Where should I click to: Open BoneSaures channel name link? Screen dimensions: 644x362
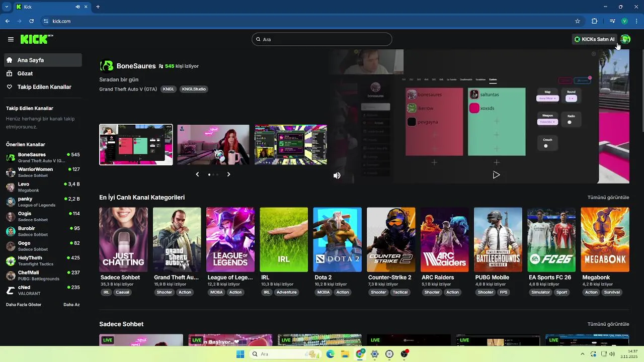point(136,66)
